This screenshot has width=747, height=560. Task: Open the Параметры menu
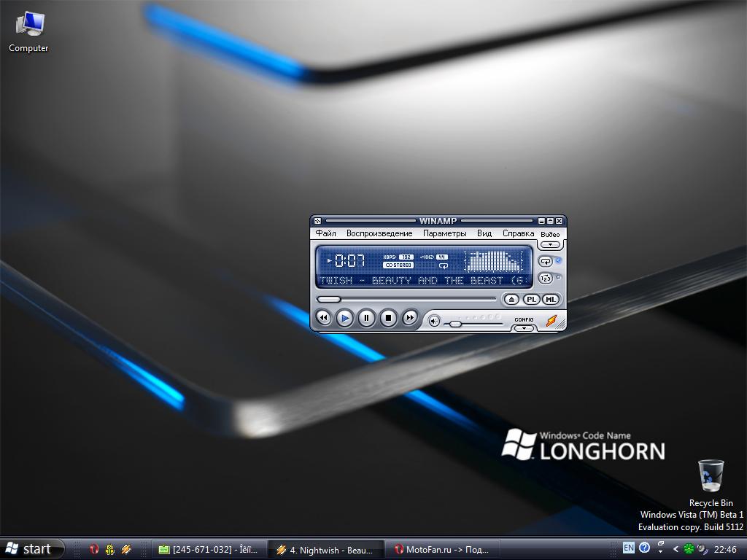[444, 233]
